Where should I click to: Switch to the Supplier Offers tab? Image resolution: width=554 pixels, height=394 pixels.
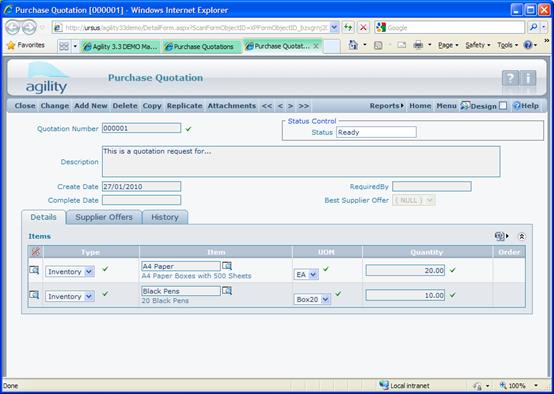[104, 217]
